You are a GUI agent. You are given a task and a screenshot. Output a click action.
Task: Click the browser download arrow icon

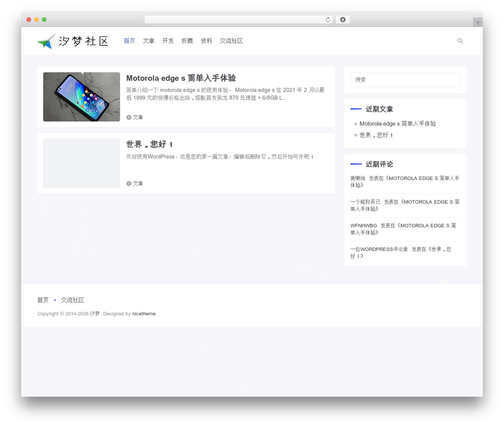click(343, 20)
